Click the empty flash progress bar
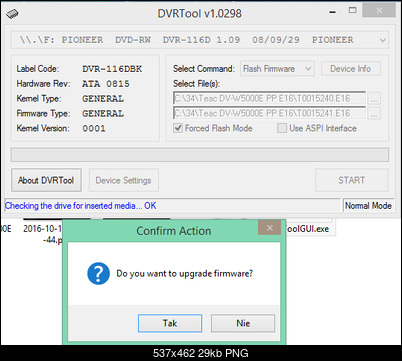Image resolution: width=402 pixels, height=361 pixels. tap(200, 155)
